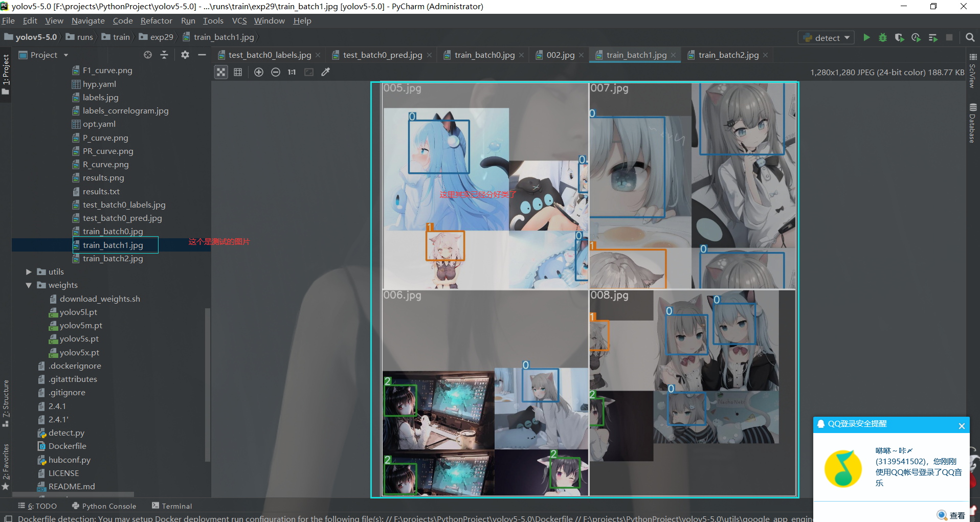The height and width of the screenshot is (522, 980).
Task: Run the detect configuration
Action: (x=866, y=37)
